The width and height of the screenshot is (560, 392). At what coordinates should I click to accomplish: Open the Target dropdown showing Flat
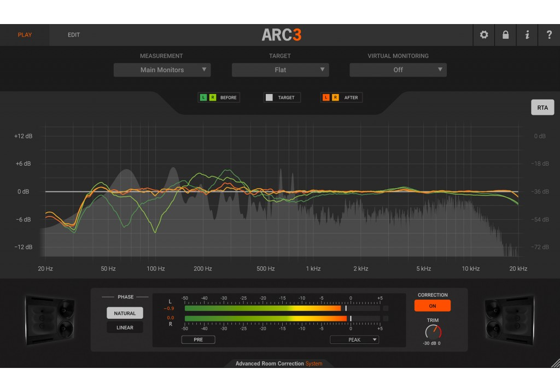pos(281,70)
